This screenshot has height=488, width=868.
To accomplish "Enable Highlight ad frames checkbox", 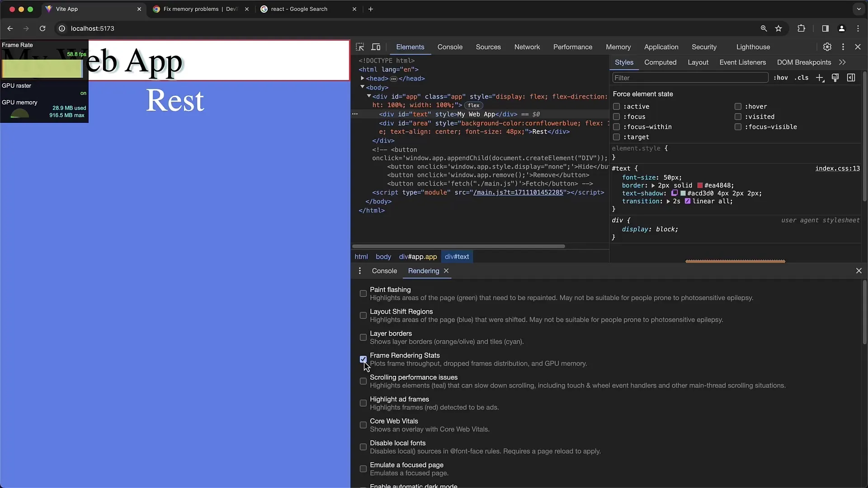I will (363, 403).
